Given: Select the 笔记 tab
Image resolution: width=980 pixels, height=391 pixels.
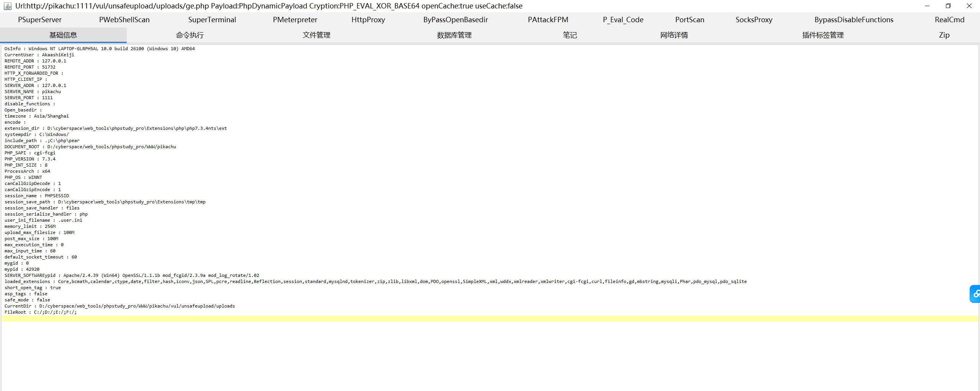Looking at the screenshot, I should tap(570, 35).
